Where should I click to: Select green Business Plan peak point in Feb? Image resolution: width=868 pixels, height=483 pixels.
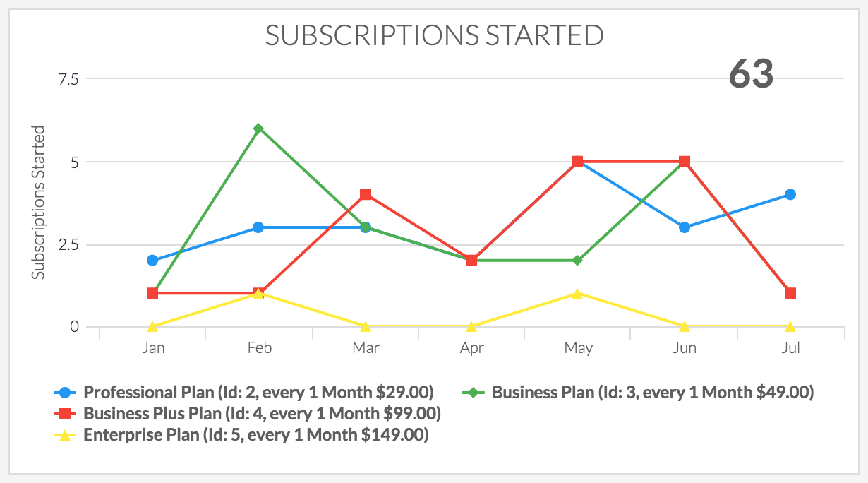coord(259,129)
